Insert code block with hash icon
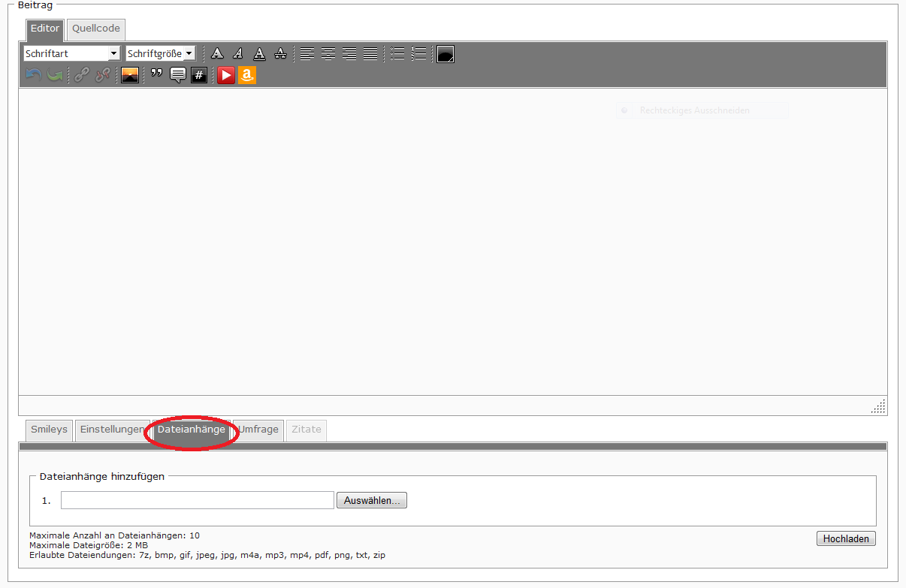Screen dimensions: 906x588 click(199, 75)
